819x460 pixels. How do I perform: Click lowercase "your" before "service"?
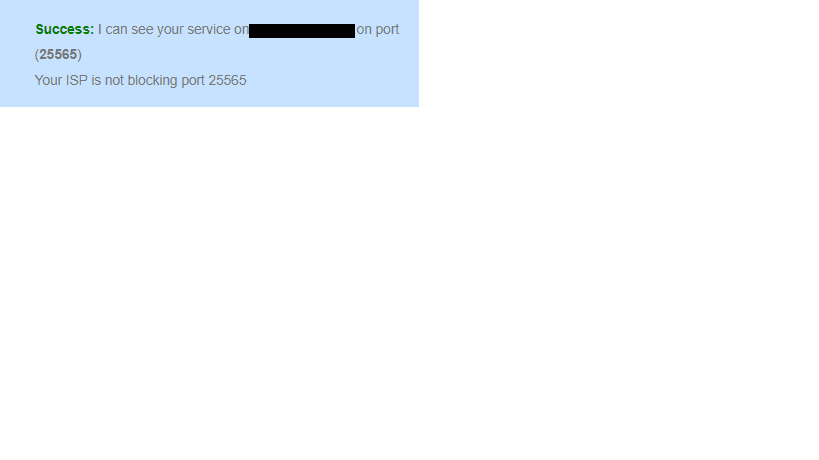coord(170,31)
